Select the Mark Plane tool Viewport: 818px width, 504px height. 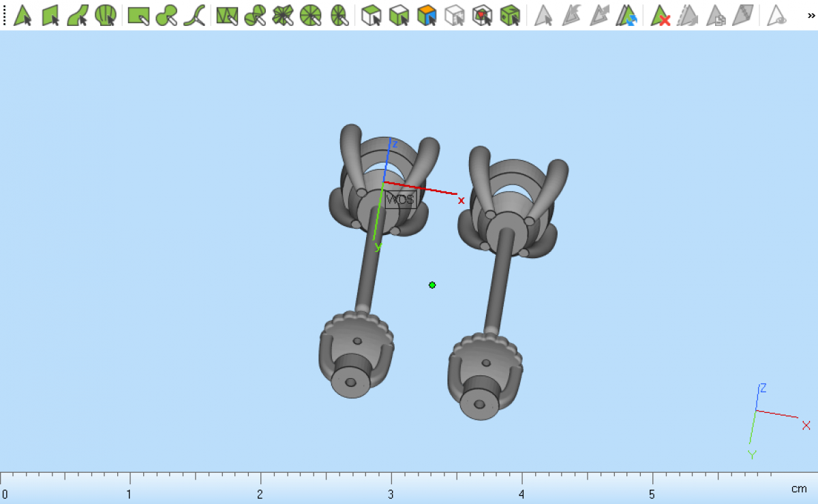click(51, 15)
